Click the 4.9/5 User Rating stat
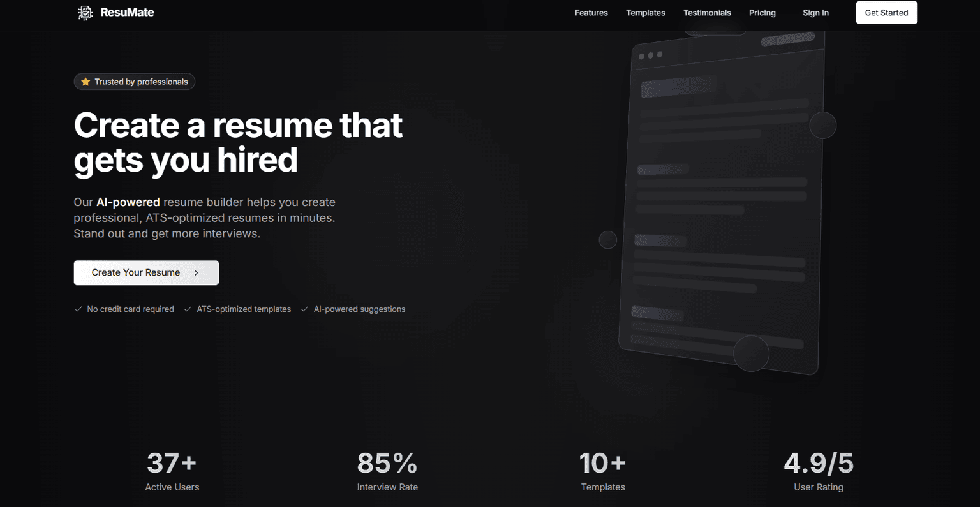The width and height of the screenshot is (980, 507). tap(818, 464)
